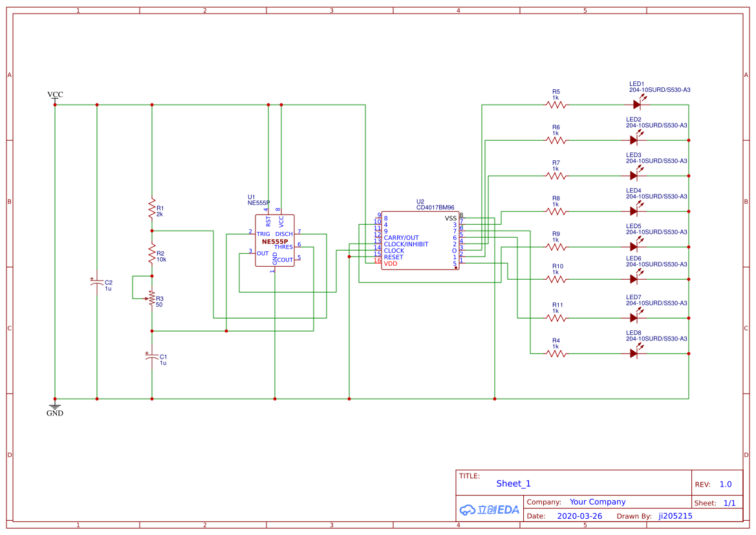Click the RST pin label on U1

pyautogui.click(x=268, y=222)
